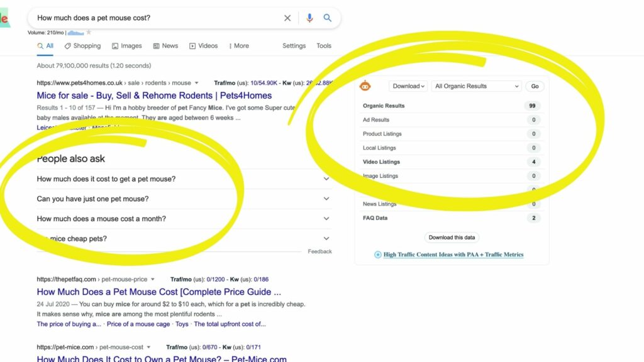Click the 0/186 keyword value for thepetfaq

(261, 280)
